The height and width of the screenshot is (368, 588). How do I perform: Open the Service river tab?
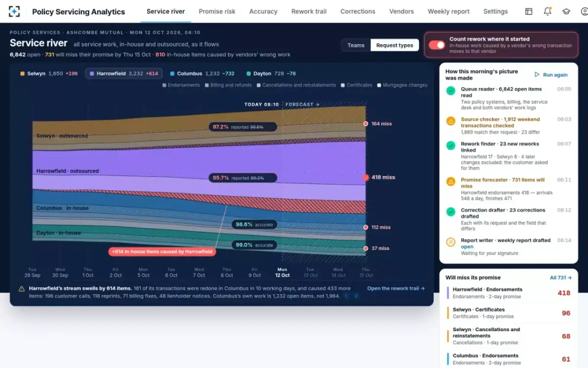pos(166,11)
